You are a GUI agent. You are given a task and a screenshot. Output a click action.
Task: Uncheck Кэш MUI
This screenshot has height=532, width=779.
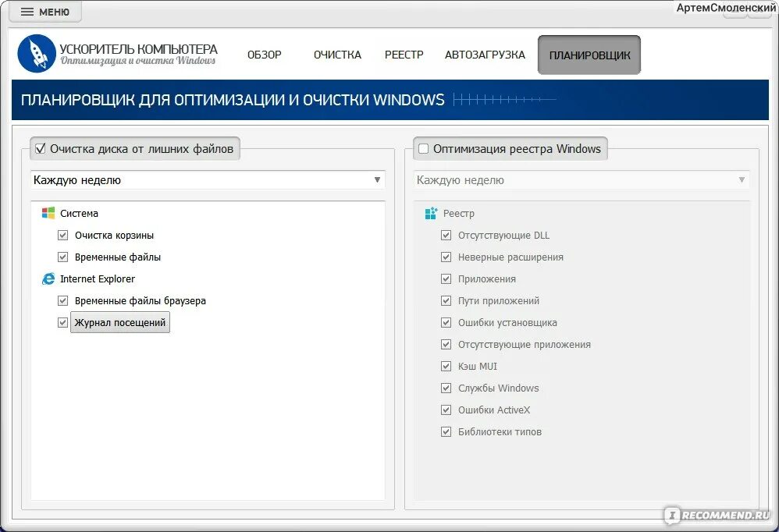point(446,367)
